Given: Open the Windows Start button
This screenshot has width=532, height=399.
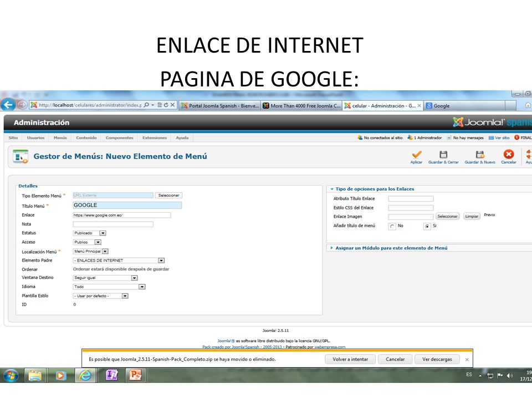Looking at the screenshot, I should (11, 376).
